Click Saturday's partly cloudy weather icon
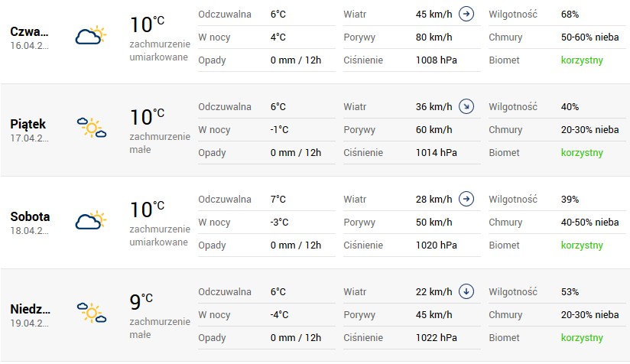This screenshot has height=364, width=630. [90, 220]
